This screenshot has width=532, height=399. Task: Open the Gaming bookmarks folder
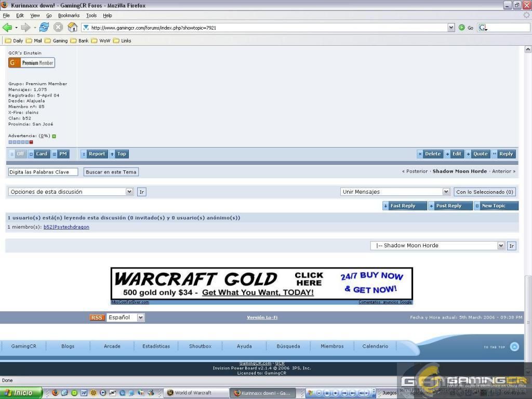tap(56, 41)
